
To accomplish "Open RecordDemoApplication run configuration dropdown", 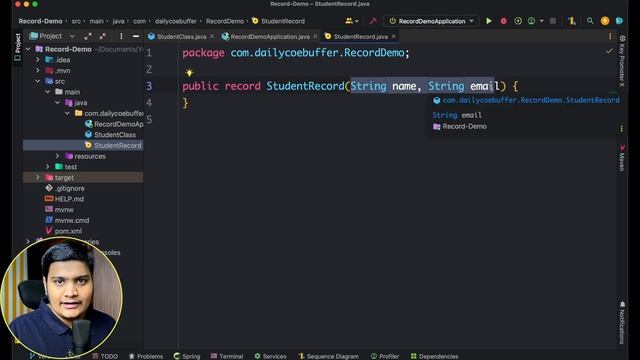I will (431, 21).
